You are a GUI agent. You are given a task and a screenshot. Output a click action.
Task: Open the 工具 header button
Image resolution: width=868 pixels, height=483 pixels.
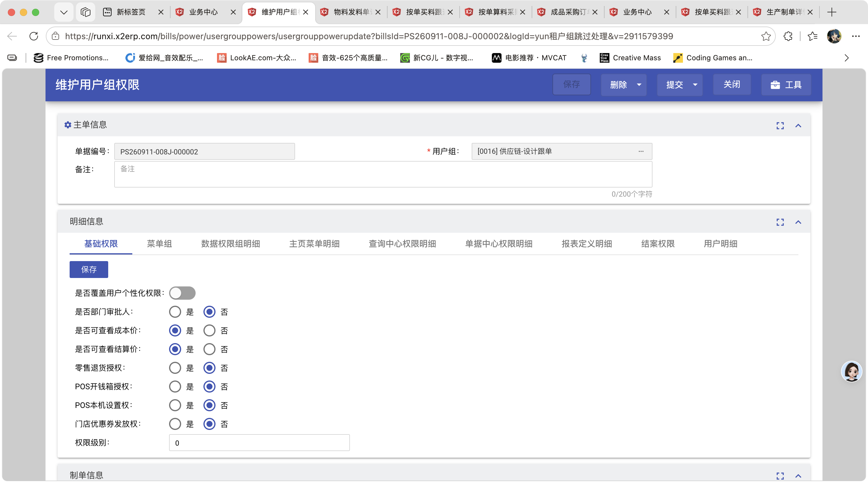(786, 85)
